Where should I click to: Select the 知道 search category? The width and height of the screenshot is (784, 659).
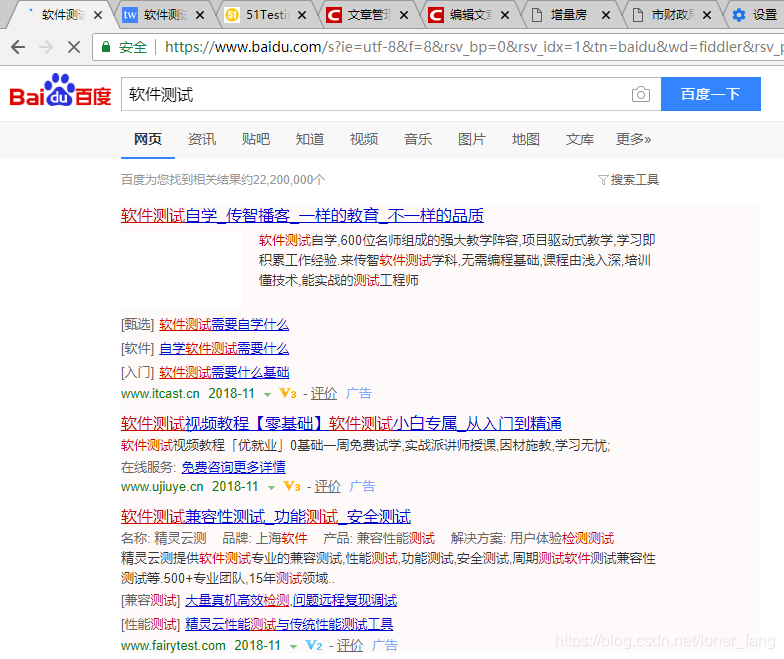pos(310,139)
